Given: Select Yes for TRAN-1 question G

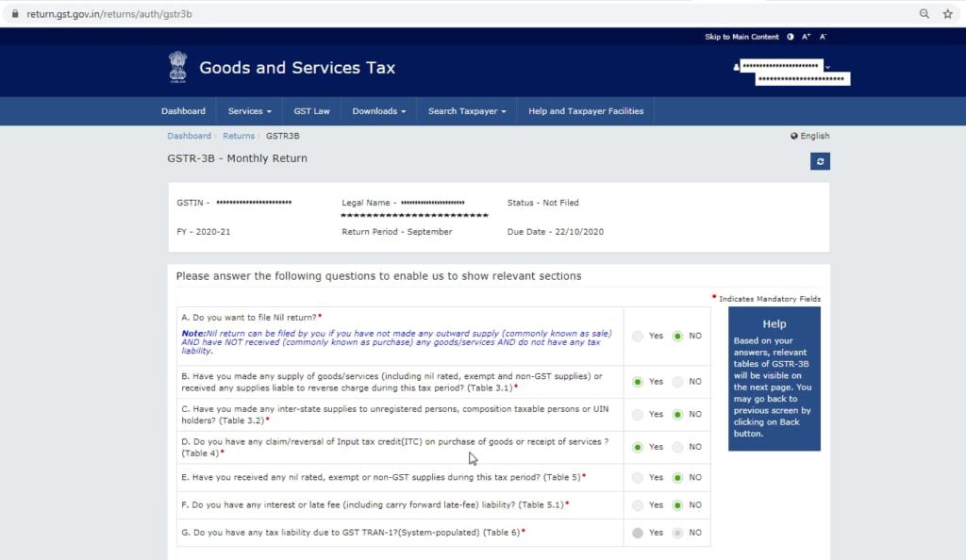Looking at the screenshot, I should 638,533.
